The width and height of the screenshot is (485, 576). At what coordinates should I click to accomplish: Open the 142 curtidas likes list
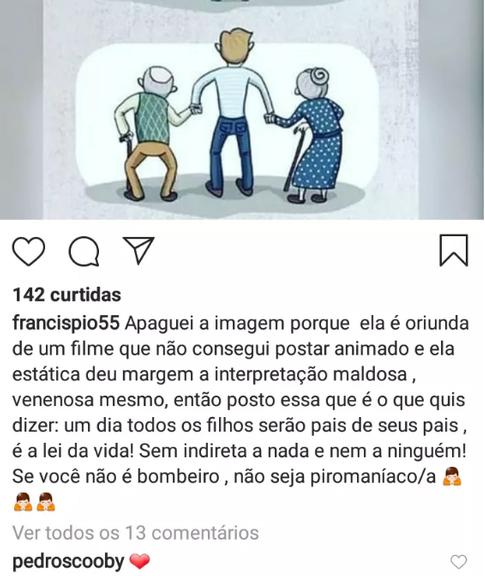pyautogui.click(x=67, y=295)
